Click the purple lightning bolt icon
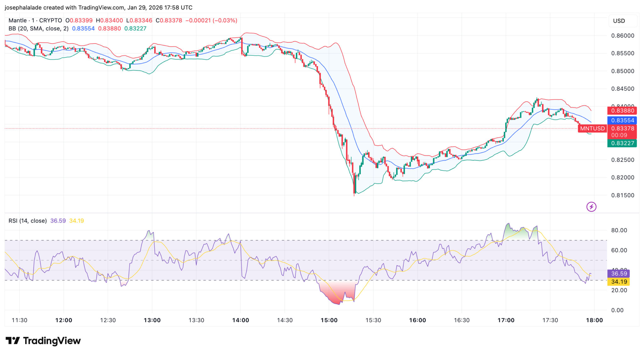This screenshot has height=355, width=644. (x=591, y=207)
